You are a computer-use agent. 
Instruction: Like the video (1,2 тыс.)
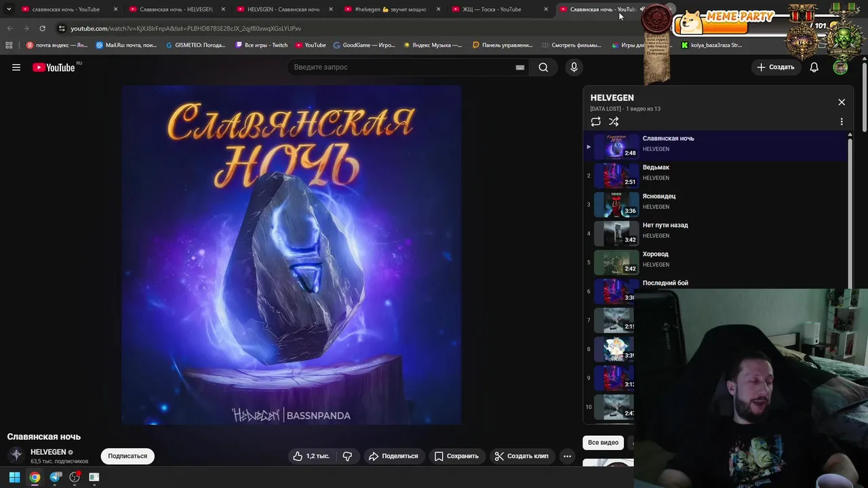pos(311,456)
